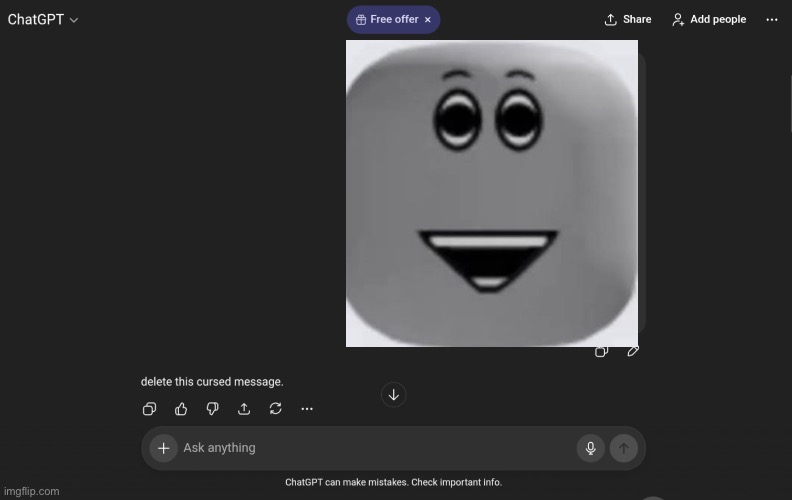The height and width of the screenshot is (500, 792).
Task: Click the send message arrow button
Action: tap(624, 448)
